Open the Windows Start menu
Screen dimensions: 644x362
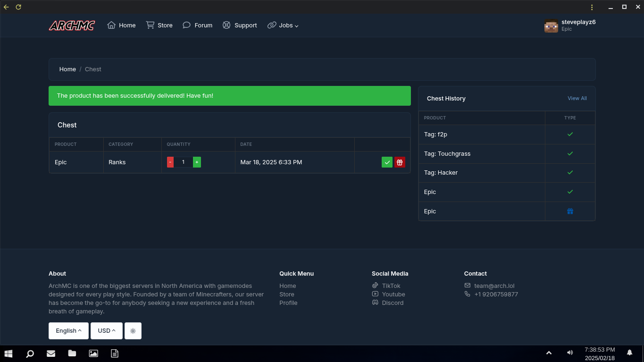[x=8, y=353]
